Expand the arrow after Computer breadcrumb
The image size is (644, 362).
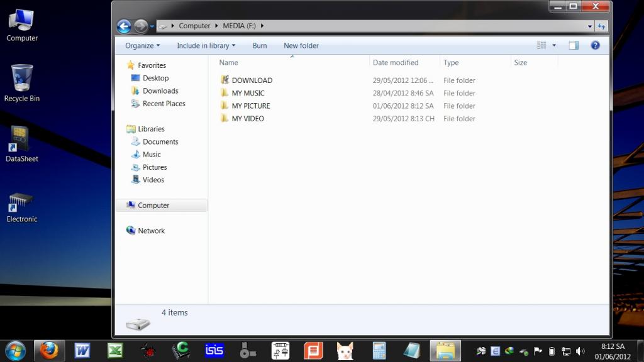coord(216,25)
